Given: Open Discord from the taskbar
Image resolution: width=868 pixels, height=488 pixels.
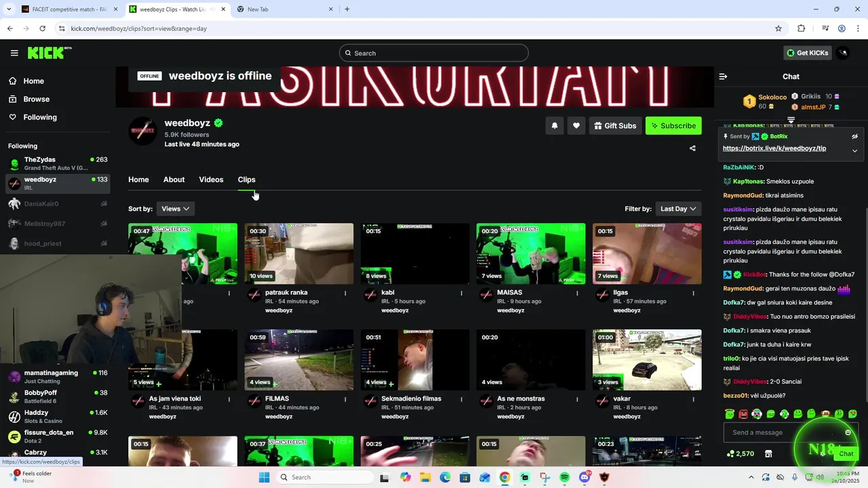Looking at the screenshot, I should point(585,477).
